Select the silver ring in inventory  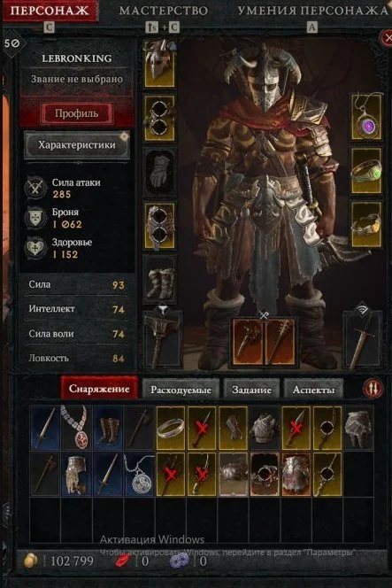[171, 428]
